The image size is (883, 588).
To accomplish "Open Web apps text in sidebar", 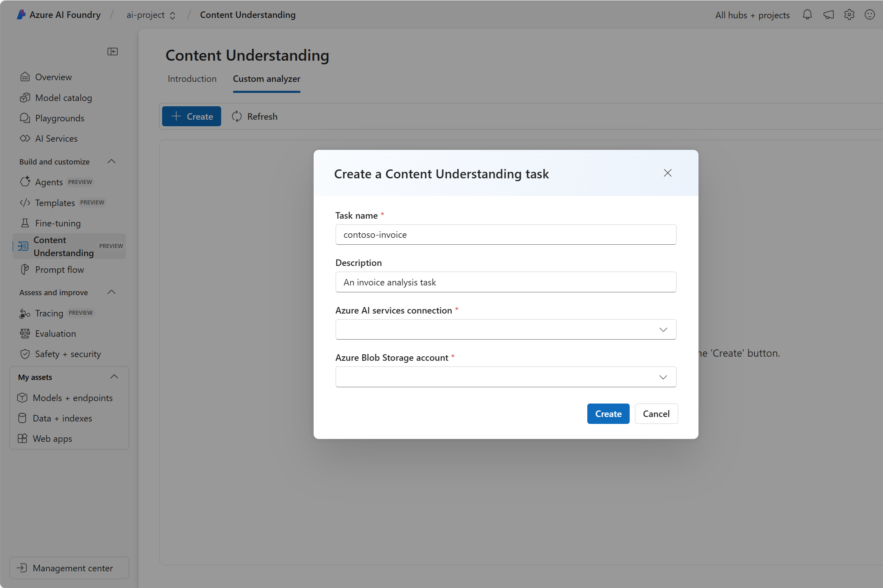I will point(53,439).
